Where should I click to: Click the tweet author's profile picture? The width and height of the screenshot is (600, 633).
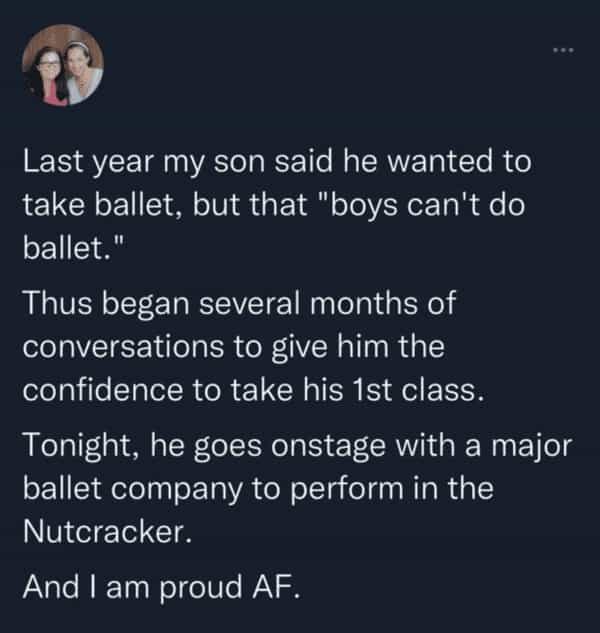(x=63, y=66)
